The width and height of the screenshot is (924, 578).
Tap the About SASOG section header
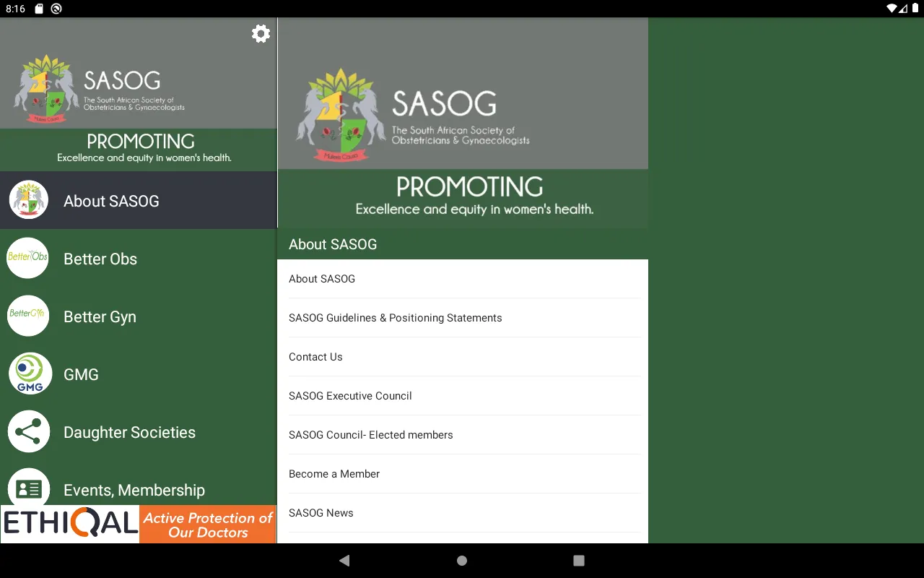click(463, 244)
